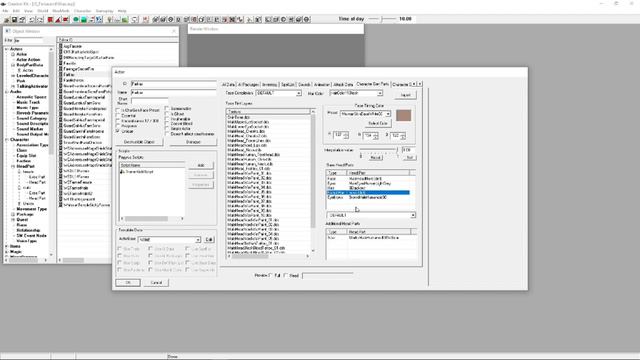
Task: Switch to the Attack Data tab
Action: (343, 84)
